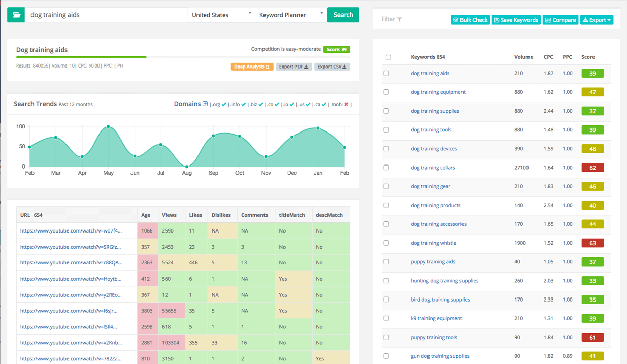Open the dog training devices keyword link
This screenshot has height=364, width=627.
(x=434, y=149)
